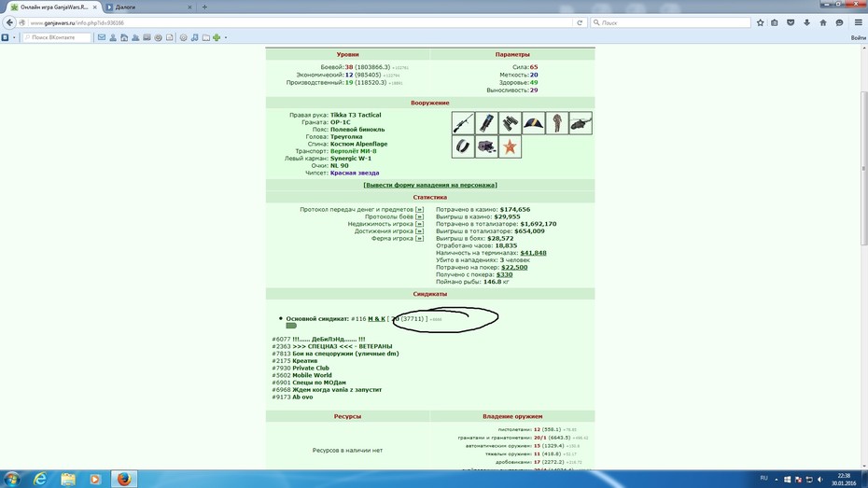Expand the arrow next to the green plus
Viewport: 868px width, 488px height.
[225, 37]
